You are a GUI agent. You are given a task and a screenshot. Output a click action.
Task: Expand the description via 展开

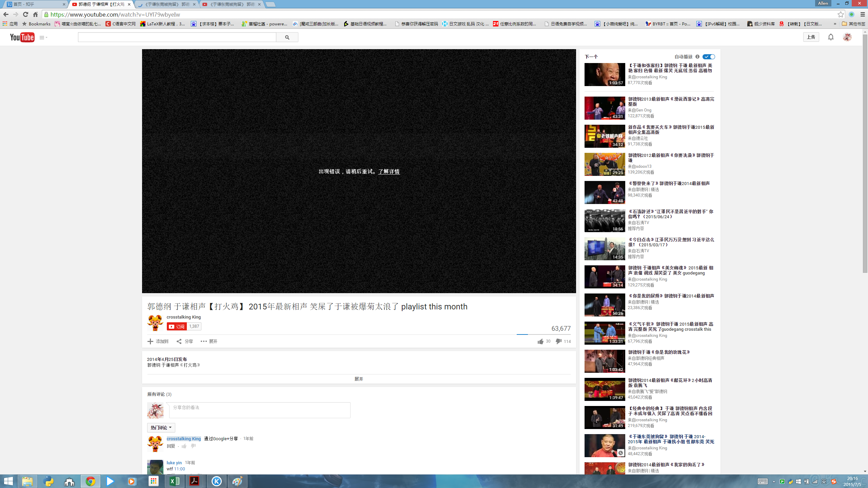coord(359,379)
